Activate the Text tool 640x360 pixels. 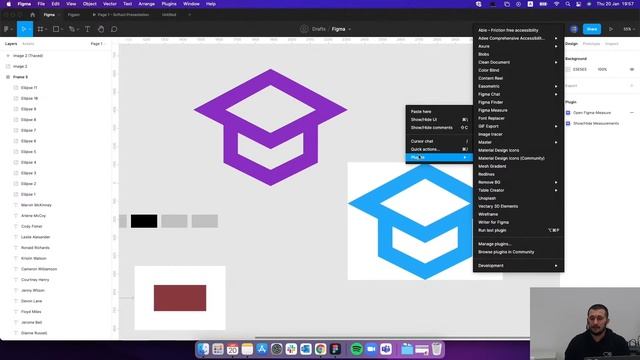coord(87,29)
